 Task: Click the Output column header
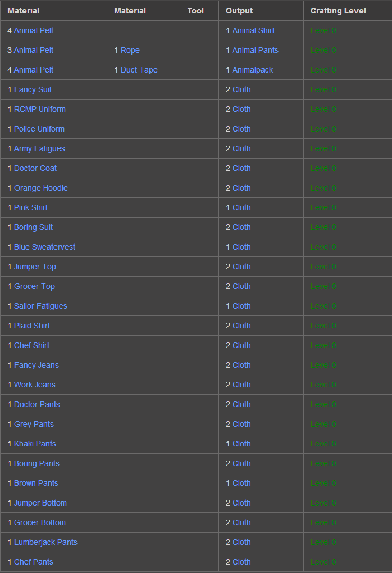[239, 11]
